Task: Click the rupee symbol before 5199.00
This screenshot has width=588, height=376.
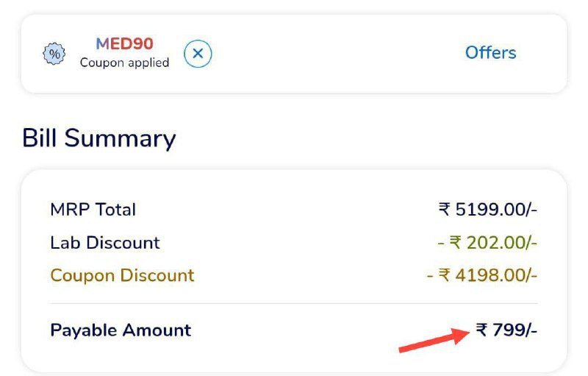Action: pos(444,210)
